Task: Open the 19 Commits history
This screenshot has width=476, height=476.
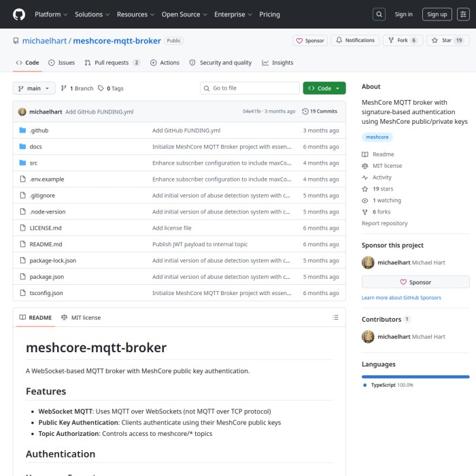Action: point(320,112)
